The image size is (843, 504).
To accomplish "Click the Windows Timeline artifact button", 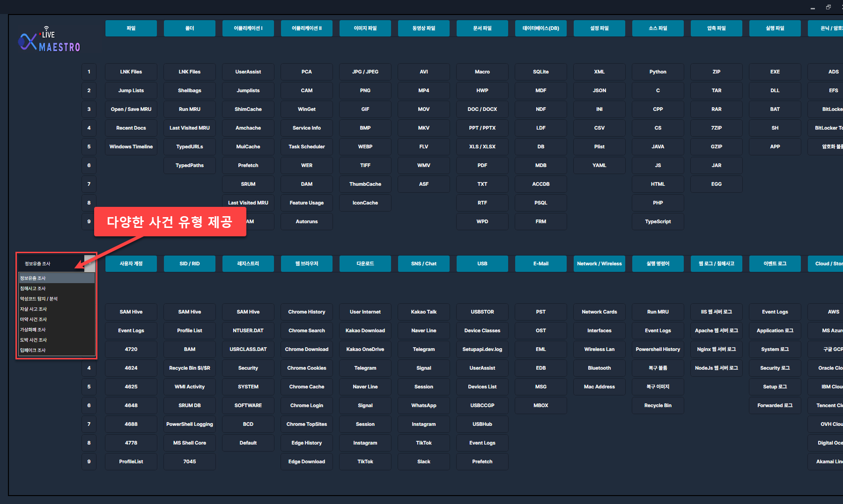I will (131, 146).
